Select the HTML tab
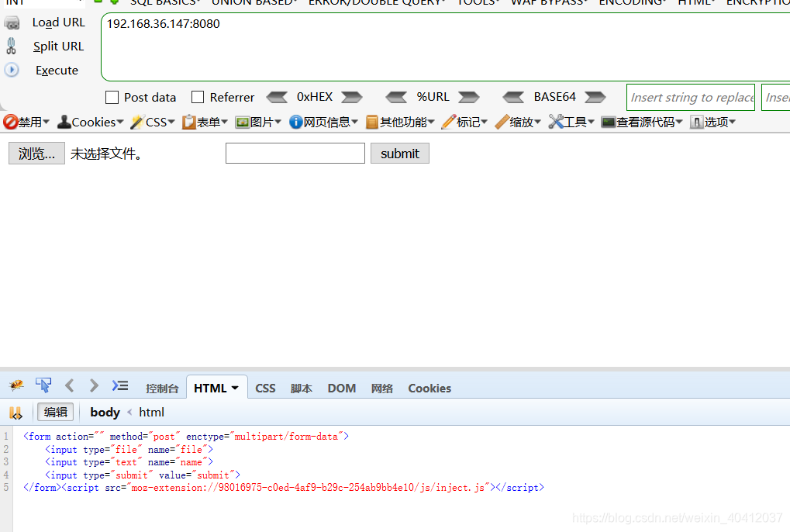790x532 pixels. click(216, 388)
